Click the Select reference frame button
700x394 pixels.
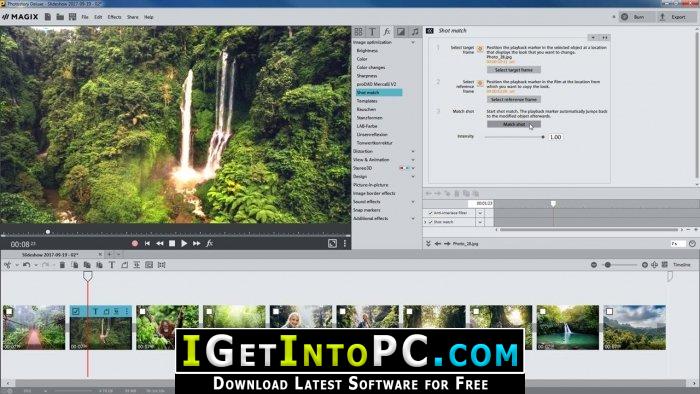(514, 100)
